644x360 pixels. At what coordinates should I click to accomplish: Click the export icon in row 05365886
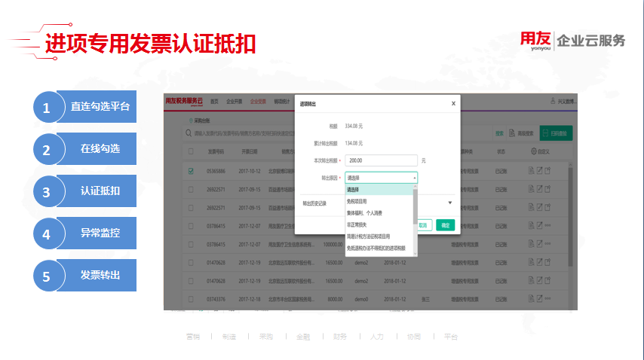547,170
